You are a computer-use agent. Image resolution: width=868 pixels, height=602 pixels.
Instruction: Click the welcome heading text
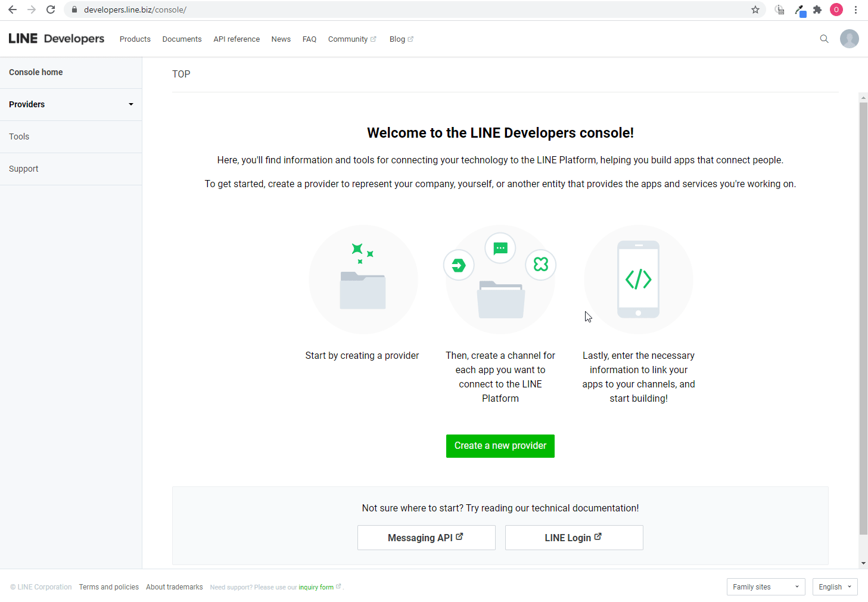pyautogui.click(x=500, y=133)
